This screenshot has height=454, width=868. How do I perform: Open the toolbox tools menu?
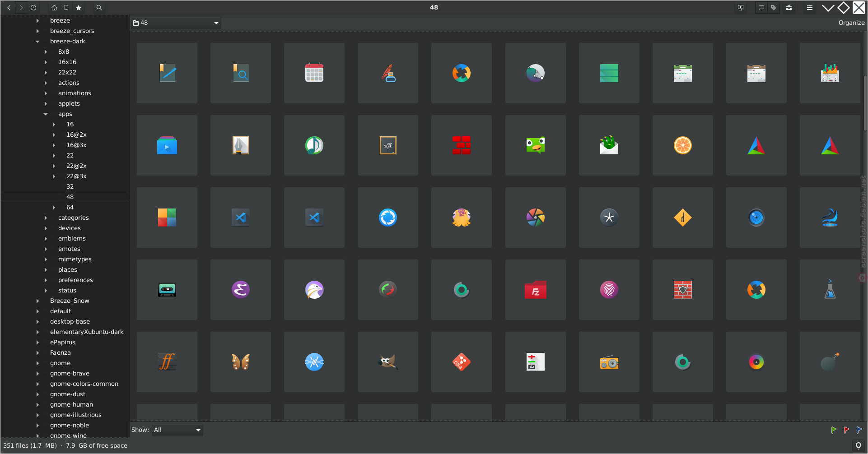click(x=789, y=8)
